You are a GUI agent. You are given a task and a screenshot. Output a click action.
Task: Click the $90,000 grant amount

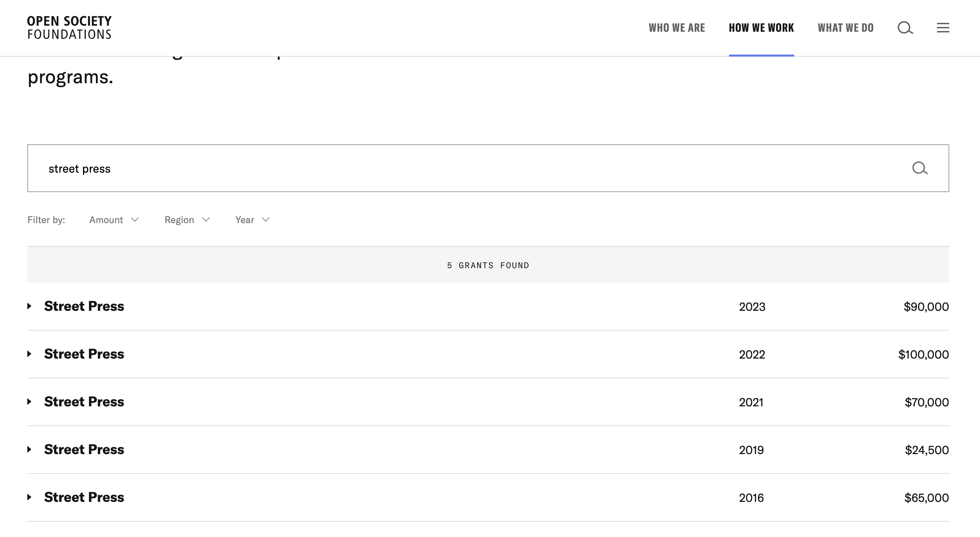[x=926, y=307]
